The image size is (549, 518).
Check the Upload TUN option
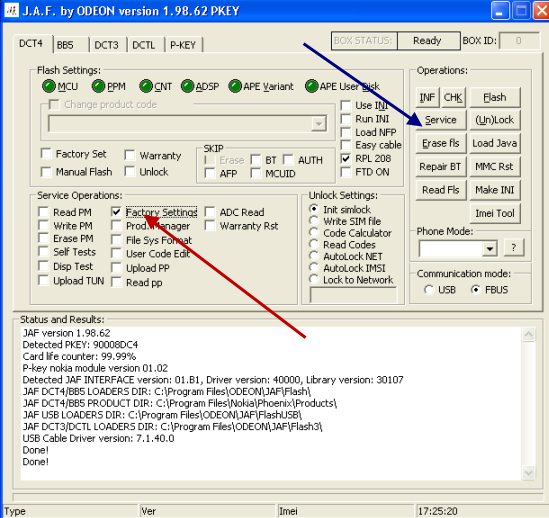(43, 281)
